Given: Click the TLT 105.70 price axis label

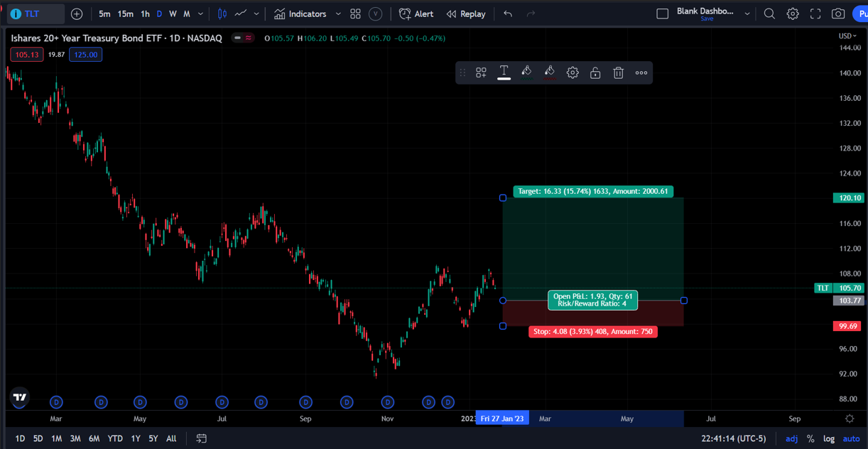Looking at the screenshot, I should 839,288.
